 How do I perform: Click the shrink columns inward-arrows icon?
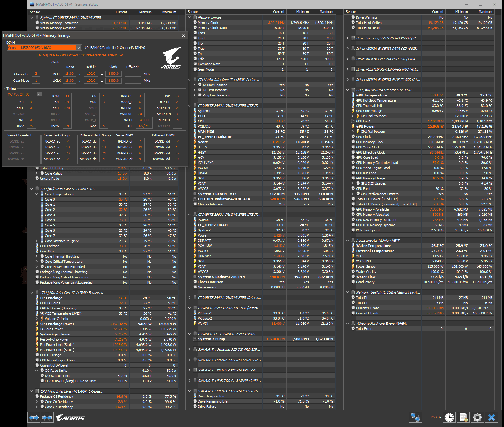point(47,418)
